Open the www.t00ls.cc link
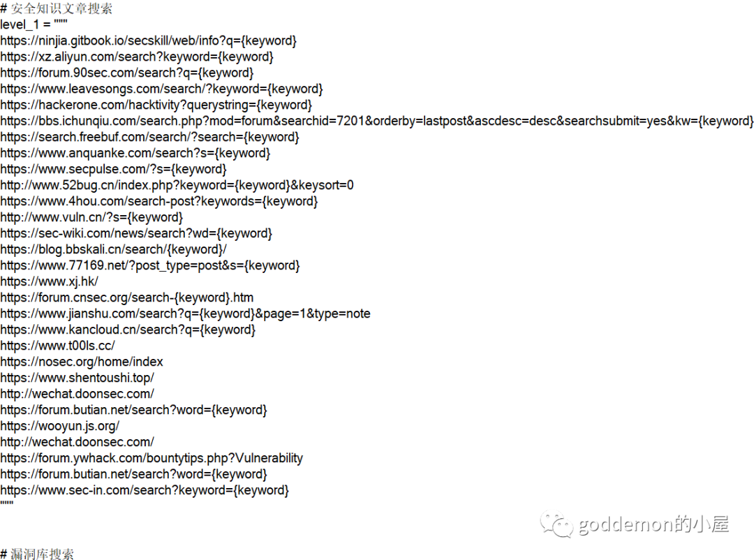Image resolution: width=754 pixels, height=560 pixels. (x=57, y=346)
